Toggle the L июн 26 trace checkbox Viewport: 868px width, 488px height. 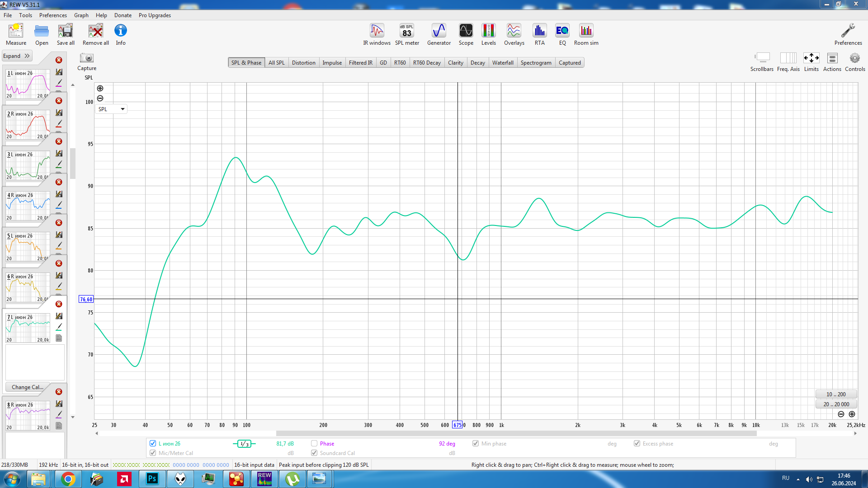coord(153,443)
